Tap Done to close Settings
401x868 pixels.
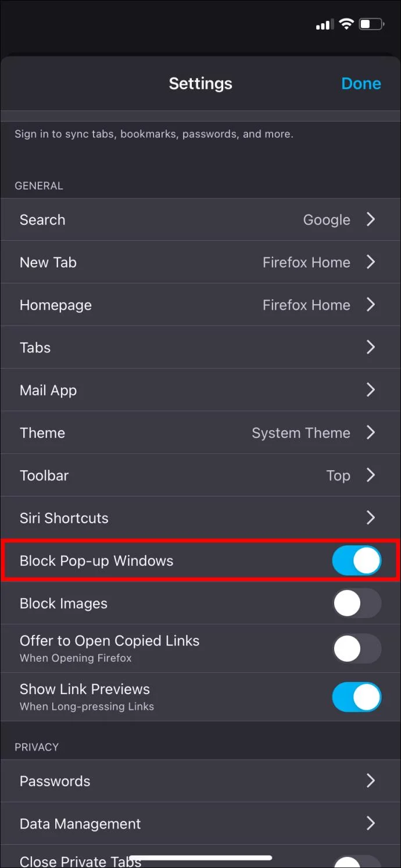[x=361, y=84]
